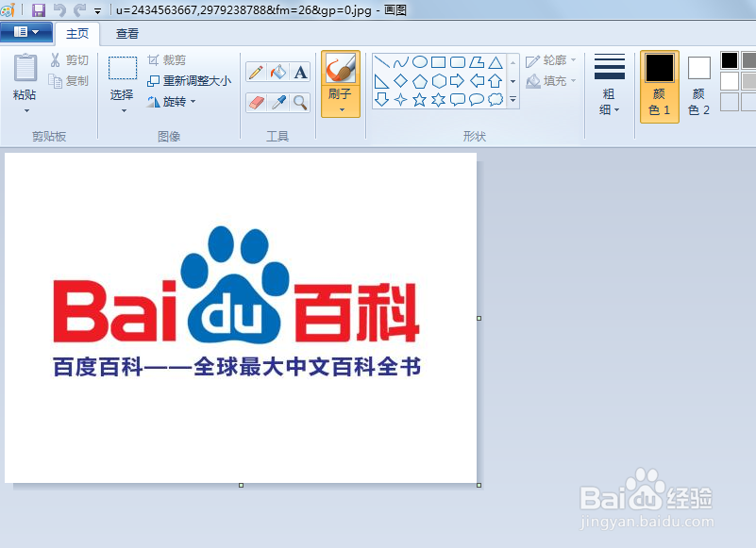Click the Save icon in title bar
The height and width of the screenshot is (548, 756).
39,9
